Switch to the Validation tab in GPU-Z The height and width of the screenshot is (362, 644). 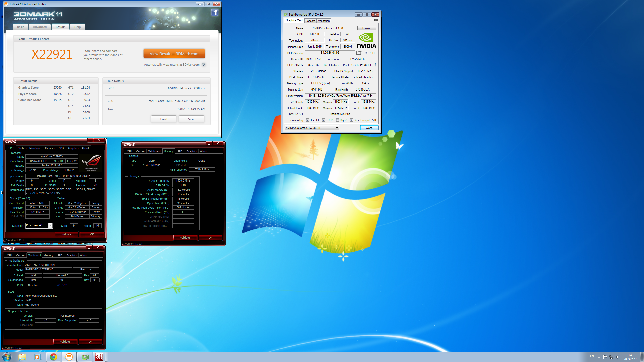click(x=324, y=21)
